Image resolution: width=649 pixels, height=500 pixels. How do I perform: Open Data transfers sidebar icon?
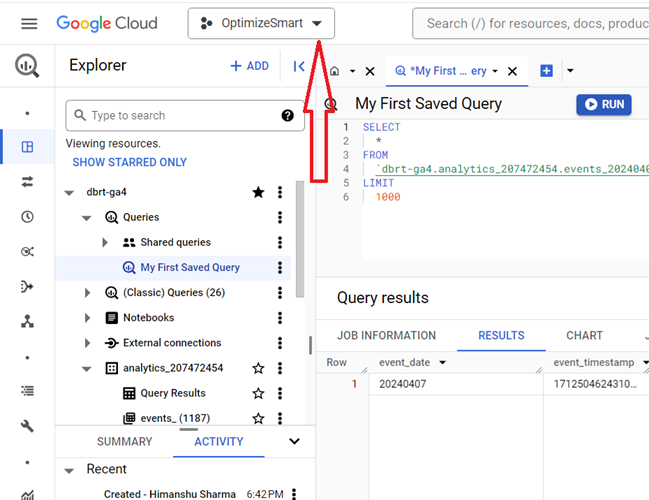tap(27, 181)
